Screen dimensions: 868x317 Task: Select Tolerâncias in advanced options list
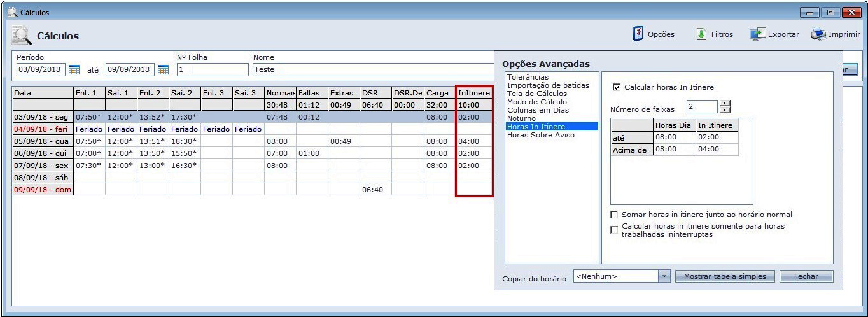coord(528,77)
